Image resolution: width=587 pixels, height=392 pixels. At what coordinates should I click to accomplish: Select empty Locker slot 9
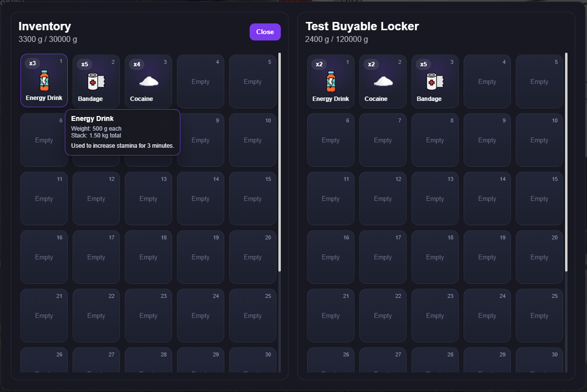point(487,140)
